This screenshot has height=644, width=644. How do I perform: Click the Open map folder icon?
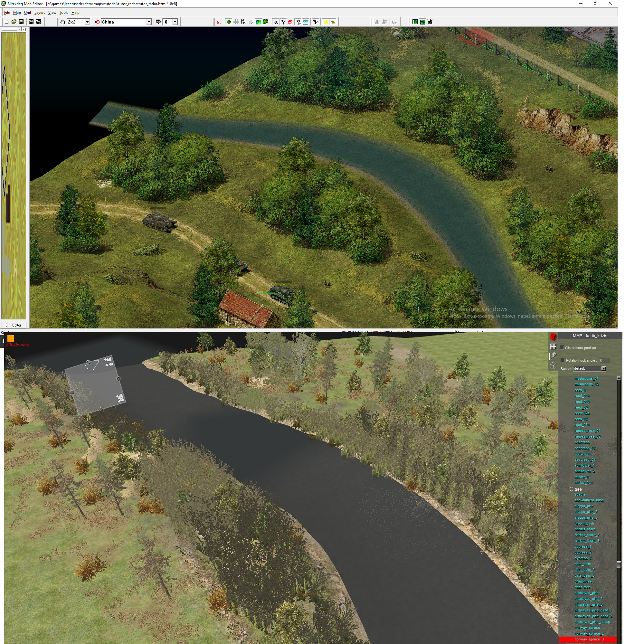tap(14, 22)
